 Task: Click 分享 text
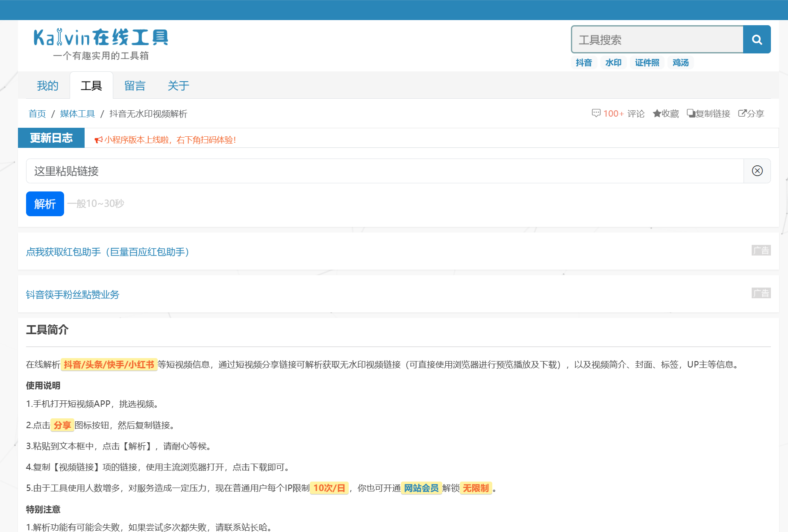[756, 114]
